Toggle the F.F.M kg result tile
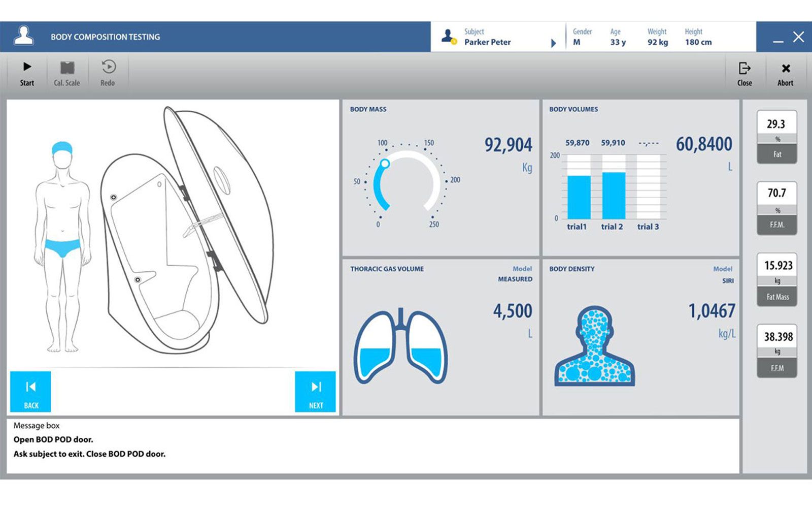 (776, 351)
